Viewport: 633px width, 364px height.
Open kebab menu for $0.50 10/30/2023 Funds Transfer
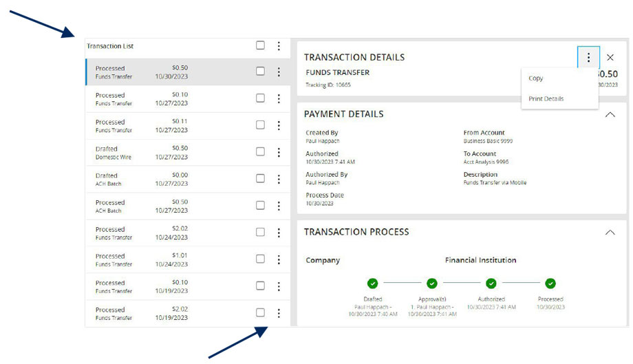[279, 72]
